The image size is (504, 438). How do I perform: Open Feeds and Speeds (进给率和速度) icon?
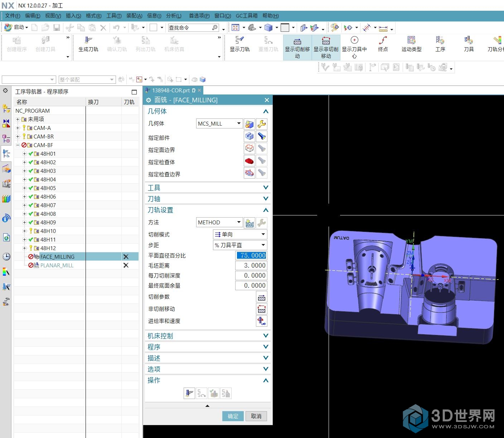pyautogui.click(x=262, y=321)
